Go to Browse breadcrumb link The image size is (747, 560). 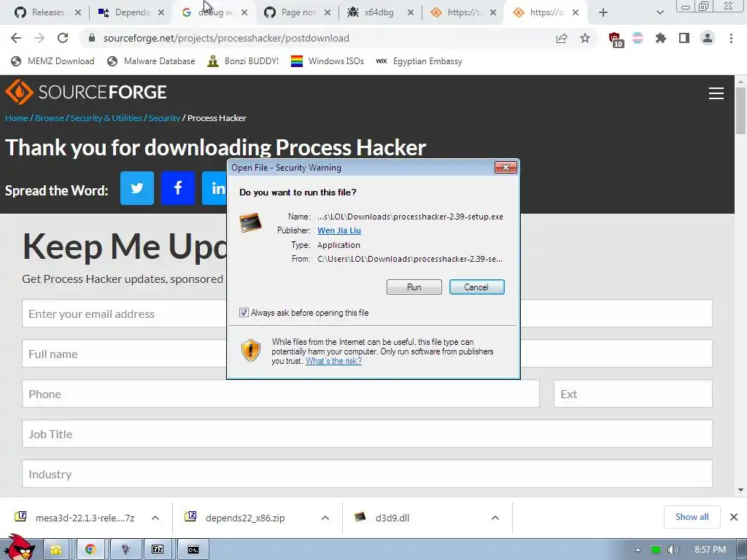[50, 118]
